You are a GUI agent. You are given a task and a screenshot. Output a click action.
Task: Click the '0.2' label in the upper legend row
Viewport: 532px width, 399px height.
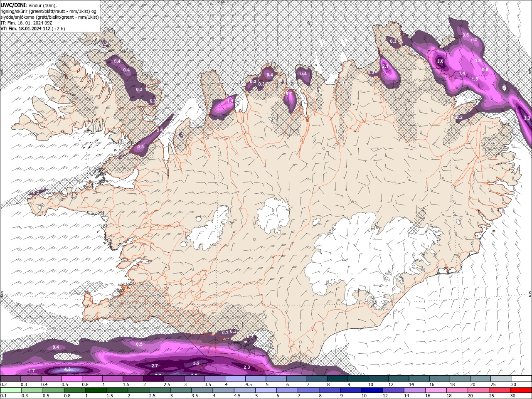[4, 384]
